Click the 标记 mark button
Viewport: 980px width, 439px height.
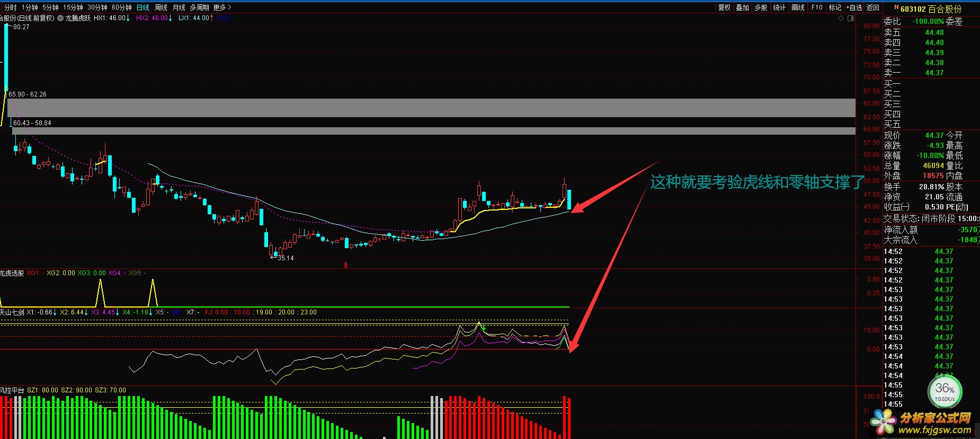tap(835, 7)
